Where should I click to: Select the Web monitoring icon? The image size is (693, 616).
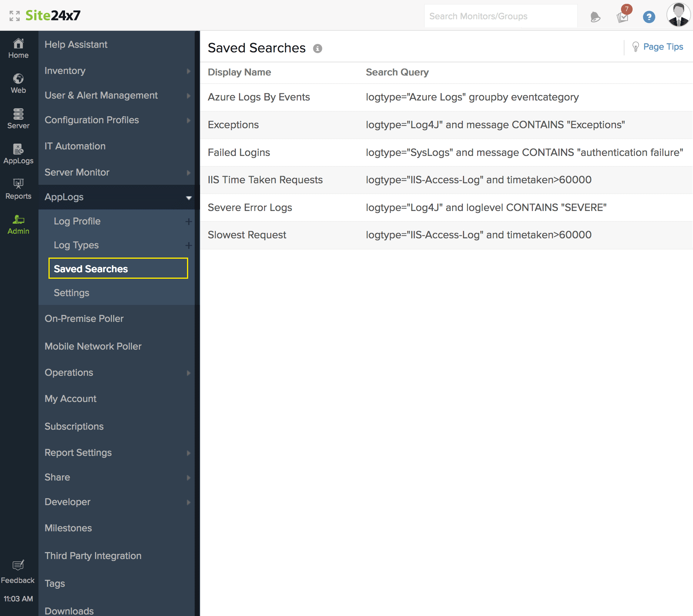click(x=18, y=82)
